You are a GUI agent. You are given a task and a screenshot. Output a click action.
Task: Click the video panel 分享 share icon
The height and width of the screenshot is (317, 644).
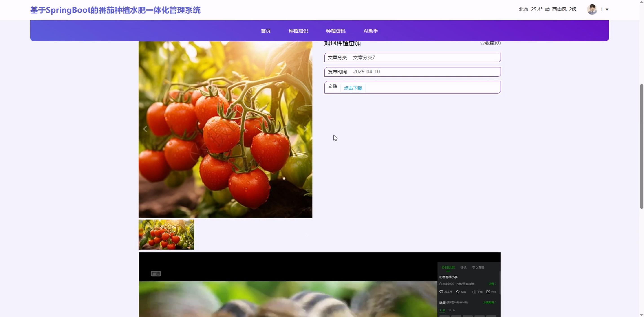(488, 291)
